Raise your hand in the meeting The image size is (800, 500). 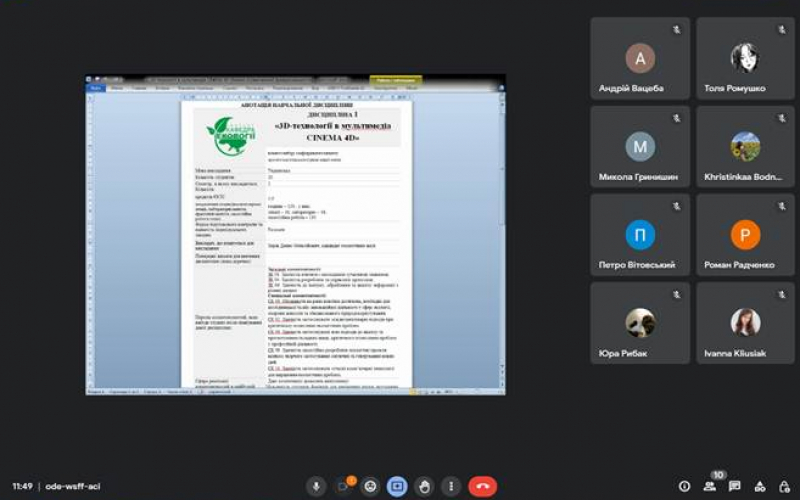pyautogui.click(x=424, y=486)
